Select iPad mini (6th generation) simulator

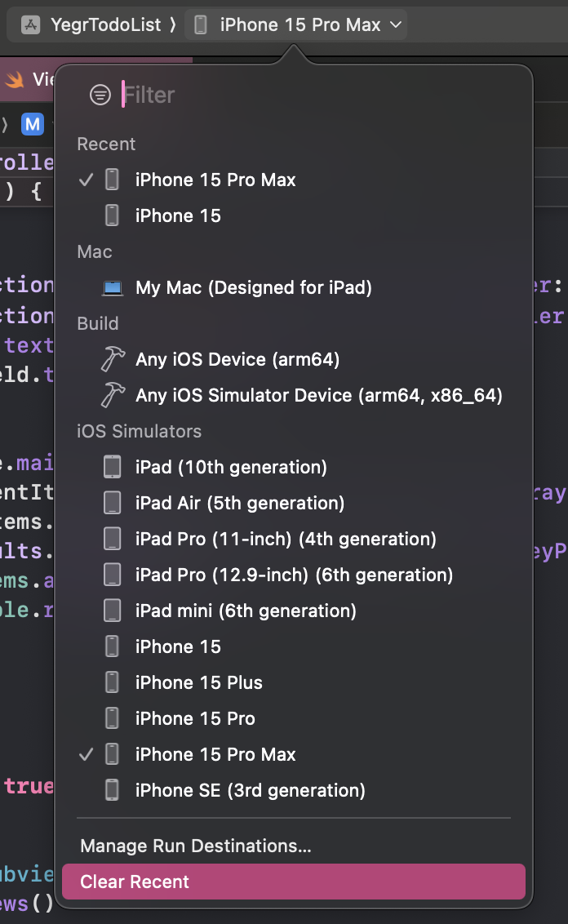coord(294,611)
